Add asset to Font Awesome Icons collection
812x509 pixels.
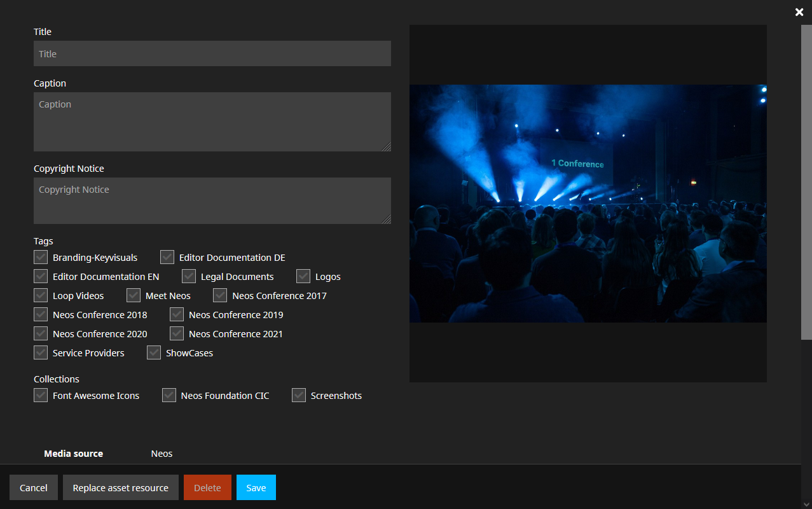(x=41, y=396)
